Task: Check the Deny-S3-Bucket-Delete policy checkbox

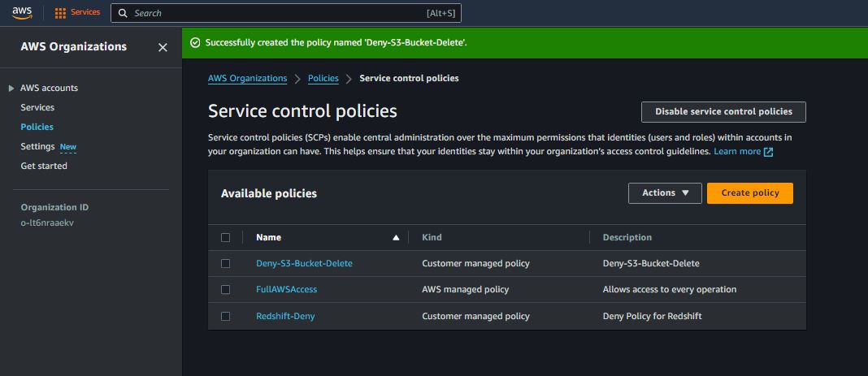Action: [x=226, y=264]
